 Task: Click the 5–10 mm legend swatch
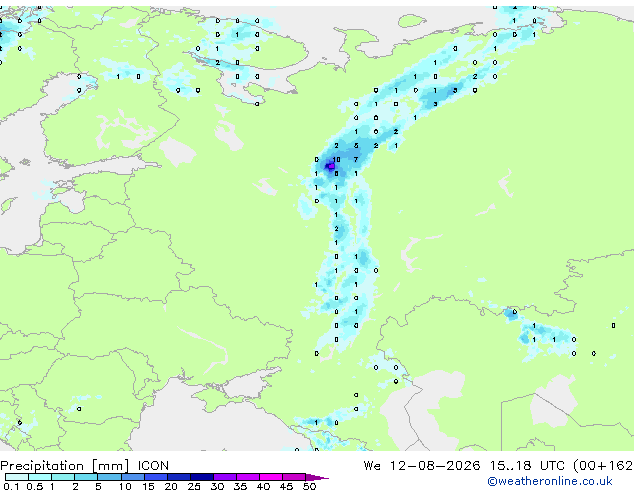(110, 477)
